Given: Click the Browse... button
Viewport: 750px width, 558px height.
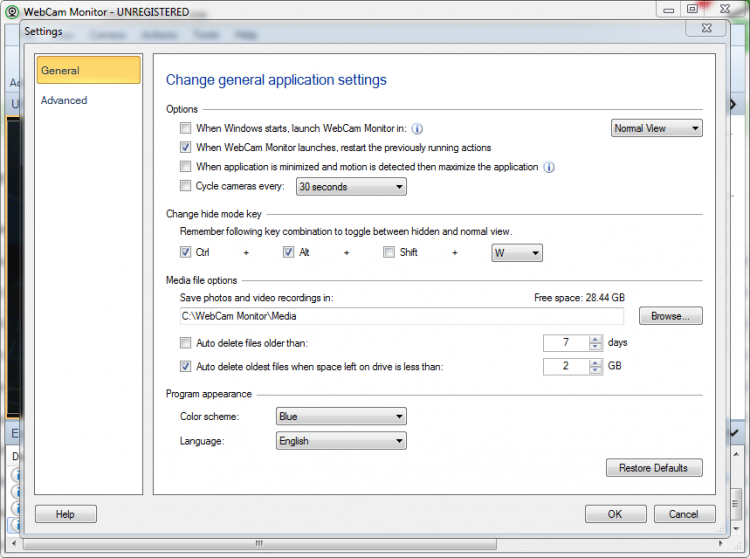Looking at the screenshot, I should [x=671, y=316].
